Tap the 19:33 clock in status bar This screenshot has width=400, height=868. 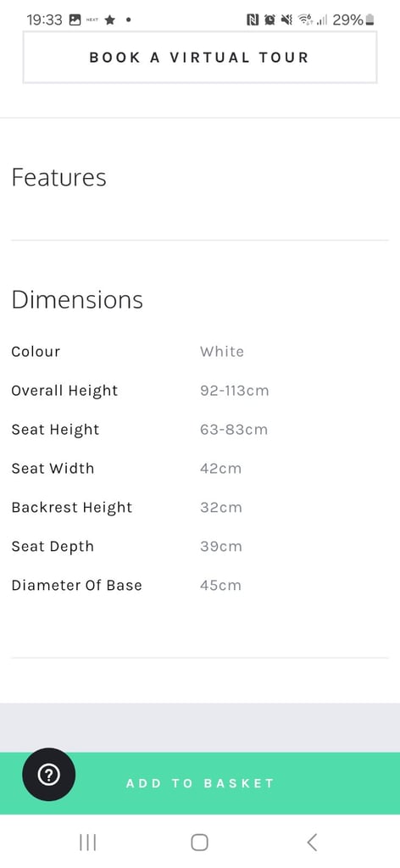click(44, 20)
